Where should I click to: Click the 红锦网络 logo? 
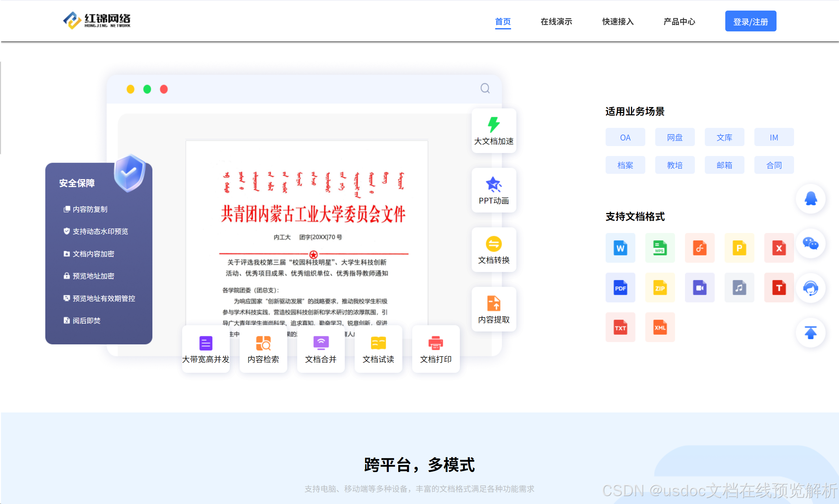click(x=97, y=20)
